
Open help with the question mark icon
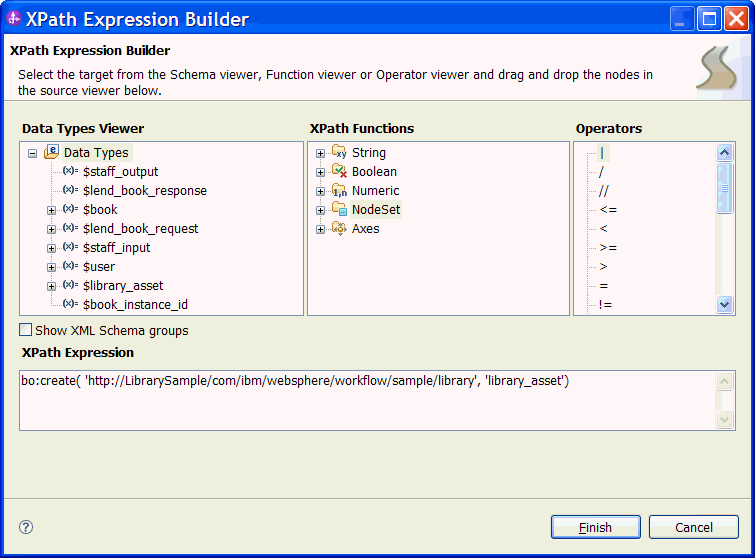coord(26,527)
